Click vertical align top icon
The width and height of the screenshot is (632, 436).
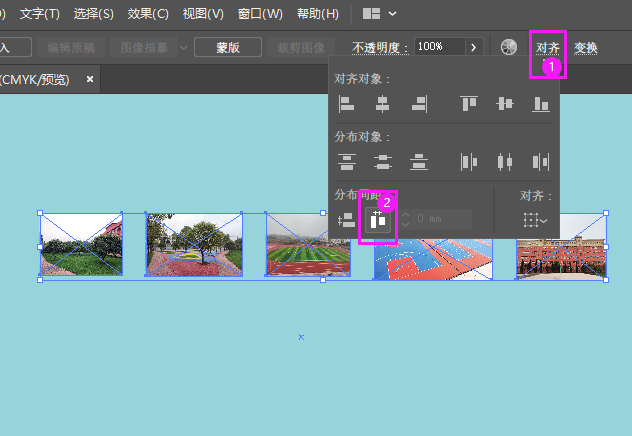coord(469,104)
